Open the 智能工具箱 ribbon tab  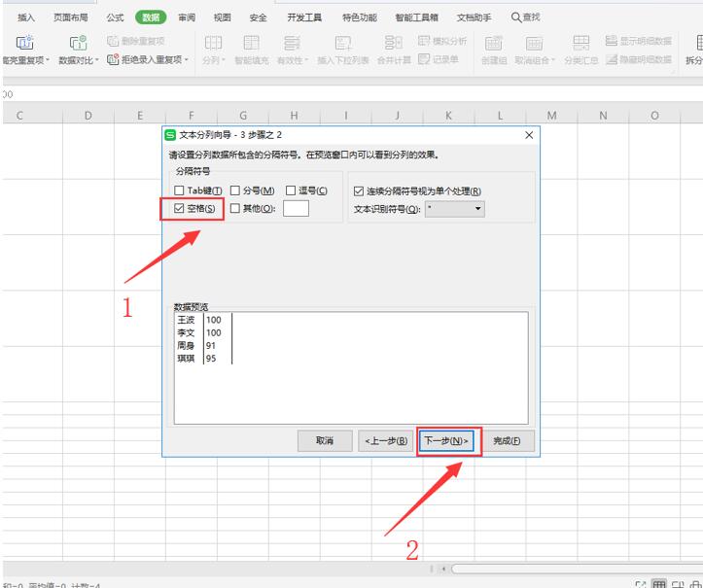416,17
